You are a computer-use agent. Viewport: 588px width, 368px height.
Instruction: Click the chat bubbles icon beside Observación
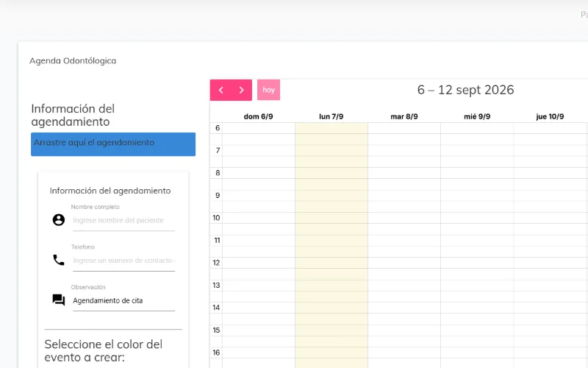click(59, 300)
